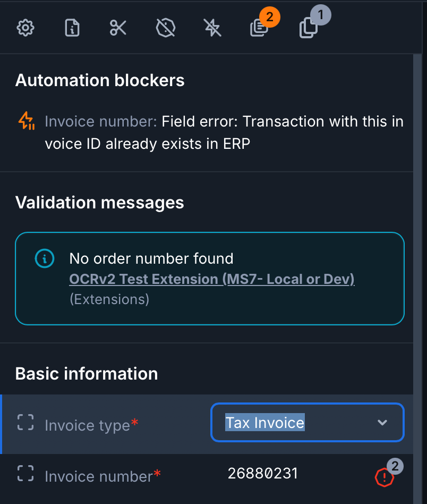Show document information via the info icon
The width and height of the screenshot is (427, 504).
72,28
